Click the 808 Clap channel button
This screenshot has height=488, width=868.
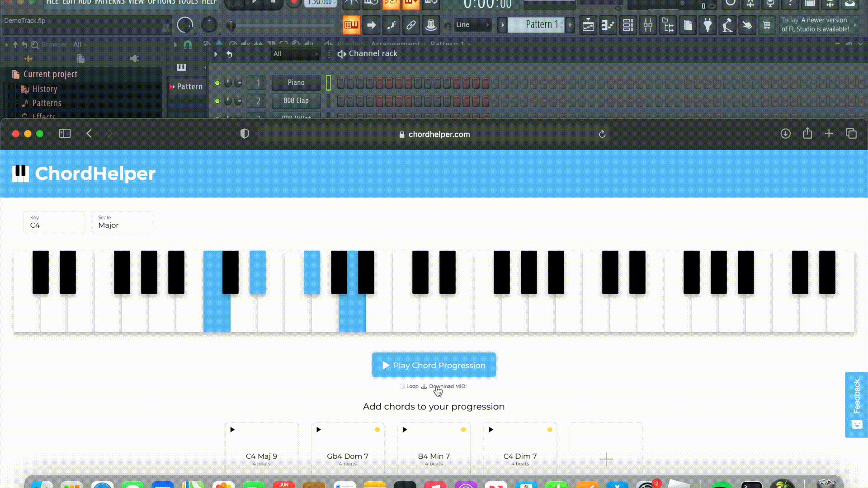tap(296, 101)
